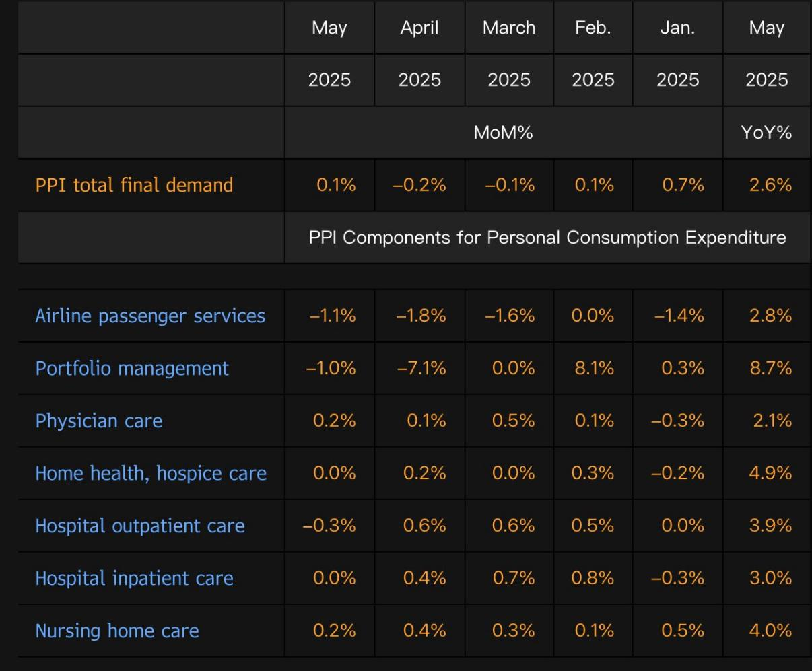Image resolution: width=812 pixels, height=671 pixels.
Task: Click the April column header
Action: click(419, 28)
